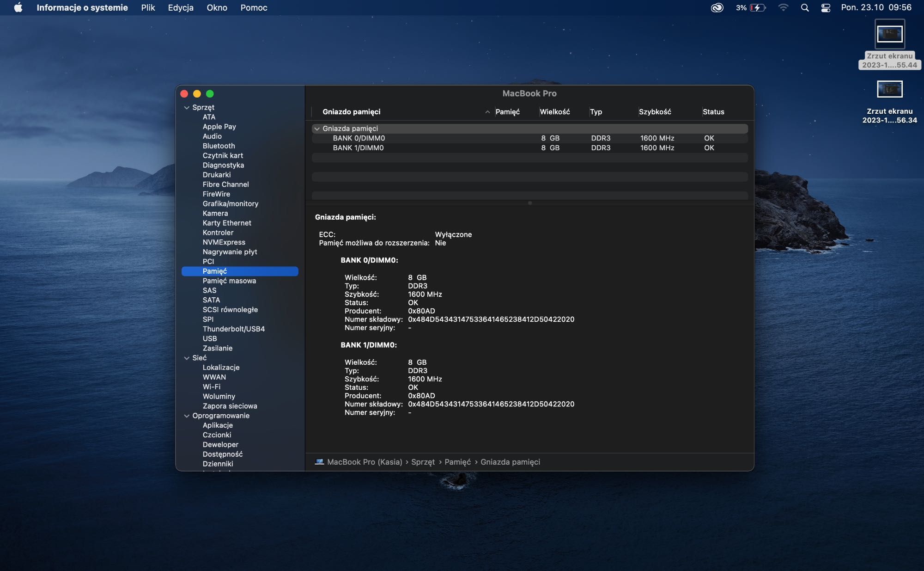
Task: Select BANK 1/DIMM0 row
Action: coord(529,148)
